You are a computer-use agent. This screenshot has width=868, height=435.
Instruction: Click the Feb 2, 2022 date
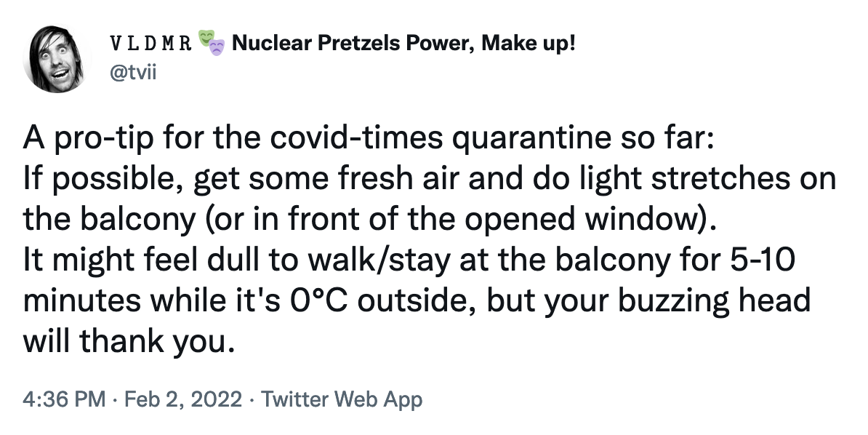(183, 399)
